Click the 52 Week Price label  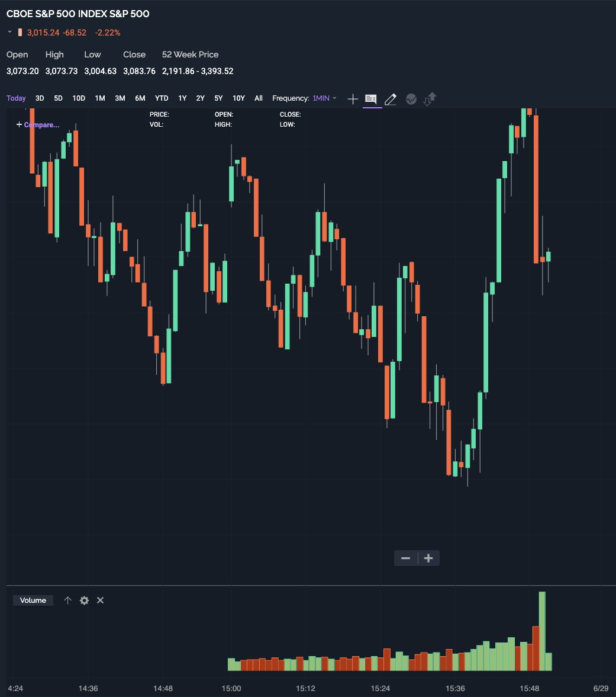pos(190,54)
